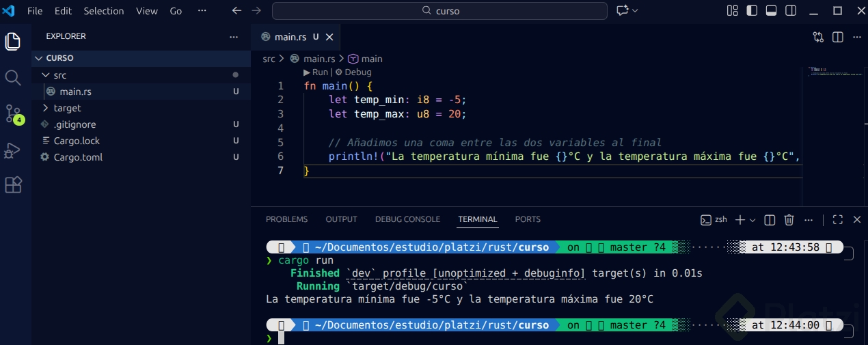Click the VS Code logo icon
Image resolution: width=868 pixels, height=345 pixels.
[9, 11]
